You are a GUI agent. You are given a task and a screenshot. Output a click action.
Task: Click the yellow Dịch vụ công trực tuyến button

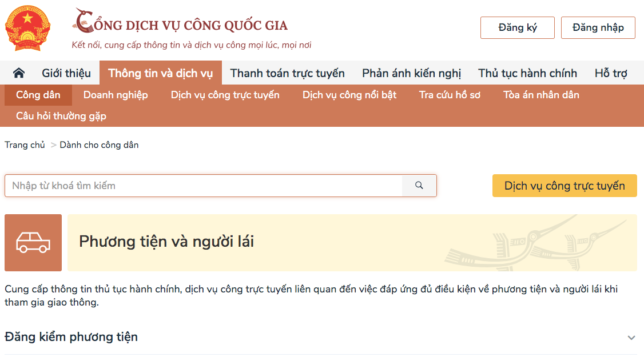pos(564,185)
